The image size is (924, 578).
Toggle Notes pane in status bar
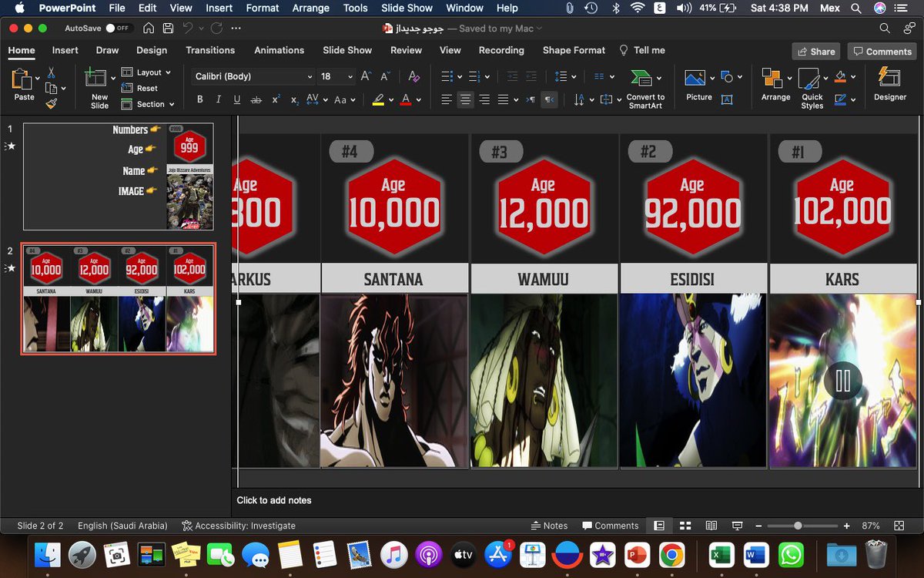(x=550, y=526)
